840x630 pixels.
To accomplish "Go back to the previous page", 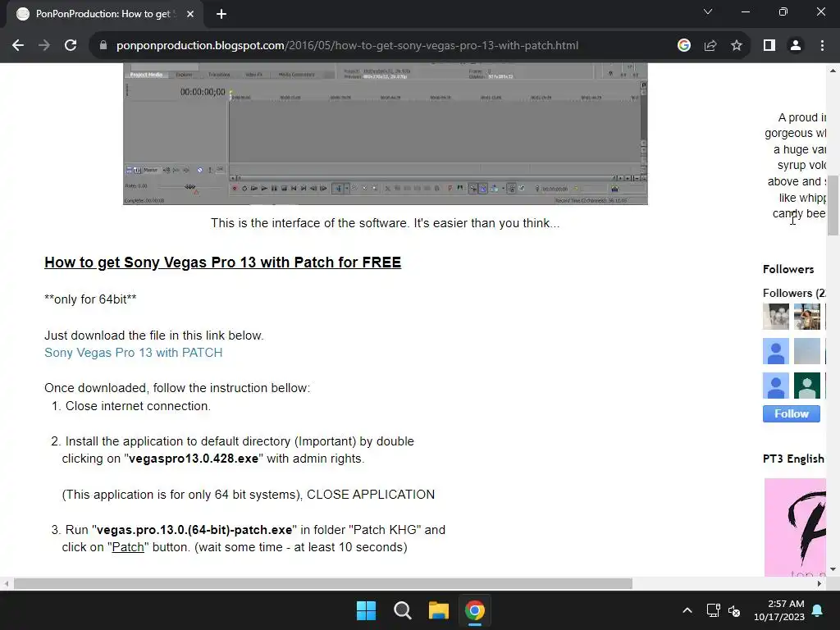I will 18,46.
